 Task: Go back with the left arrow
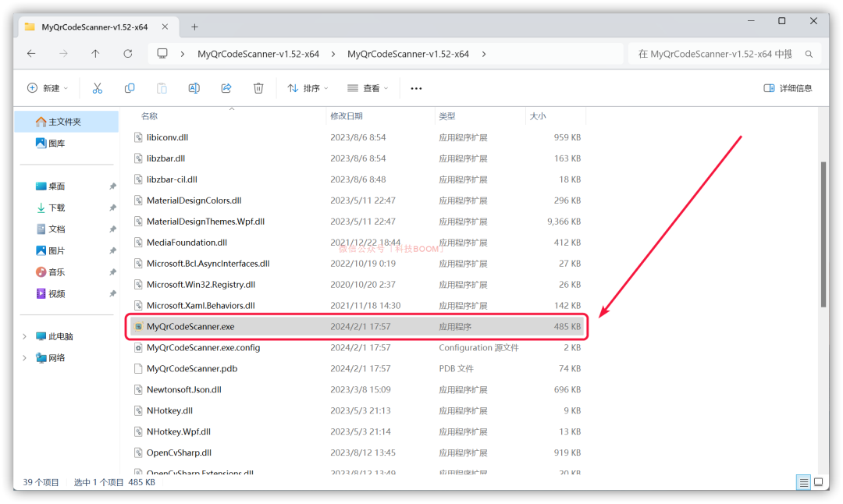31,54
